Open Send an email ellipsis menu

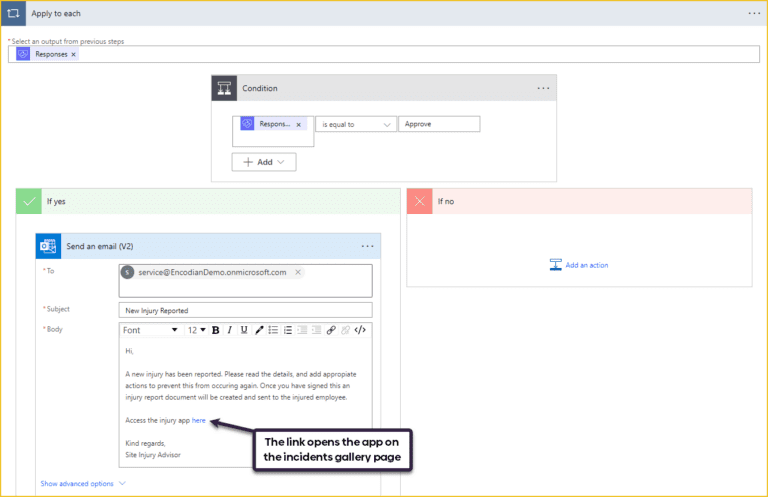[x=367, y=246]
